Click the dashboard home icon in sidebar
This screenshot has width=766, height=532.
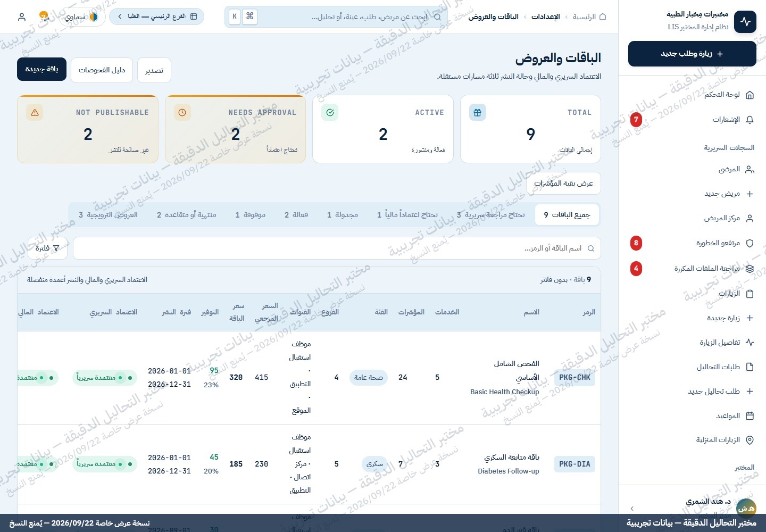[x=750, y=95]
